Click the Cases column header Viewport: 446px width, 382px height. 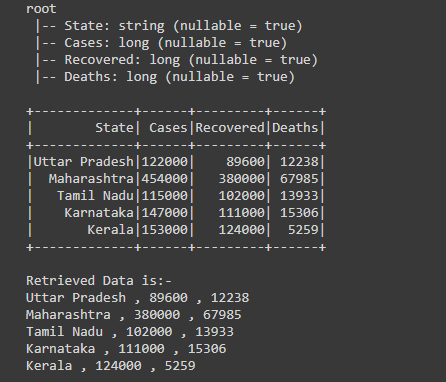tap(168, 128)
